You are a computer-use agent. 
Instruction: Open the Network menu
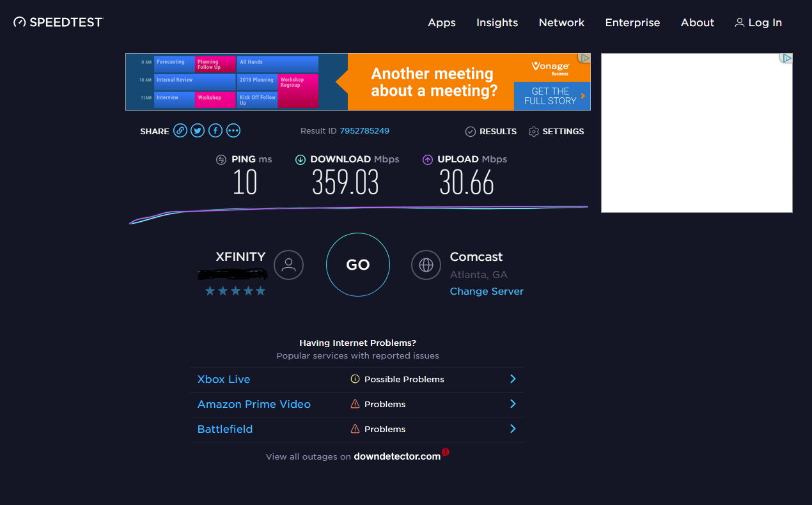(561, 22)
